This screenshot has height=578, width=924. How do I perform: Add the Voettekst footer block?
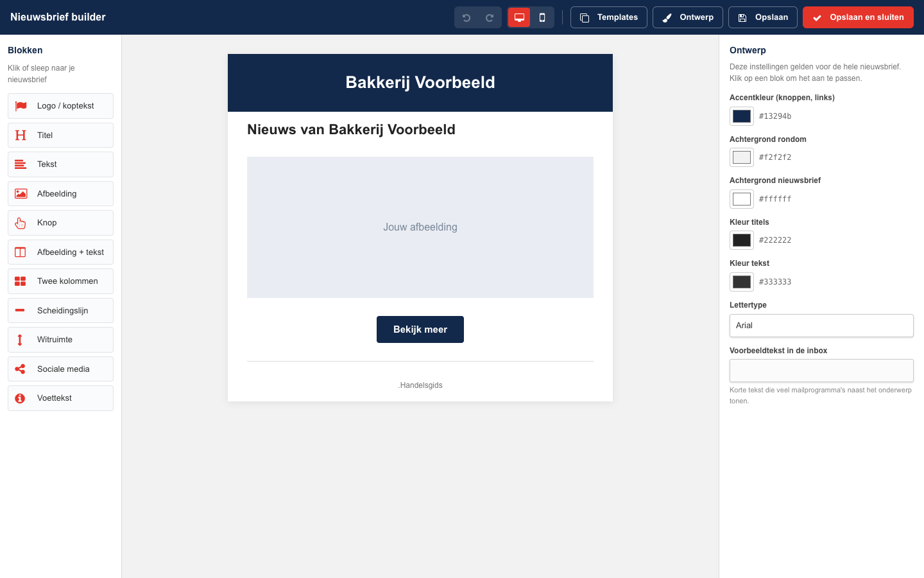[60, 398]
